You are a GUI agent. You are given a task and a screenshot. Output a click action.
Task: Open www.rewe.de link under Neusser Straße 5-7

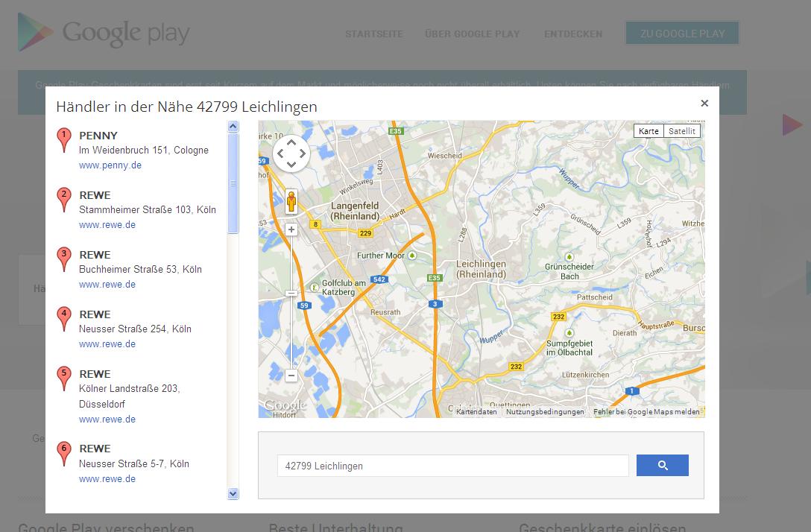click(x=107, y=479)
